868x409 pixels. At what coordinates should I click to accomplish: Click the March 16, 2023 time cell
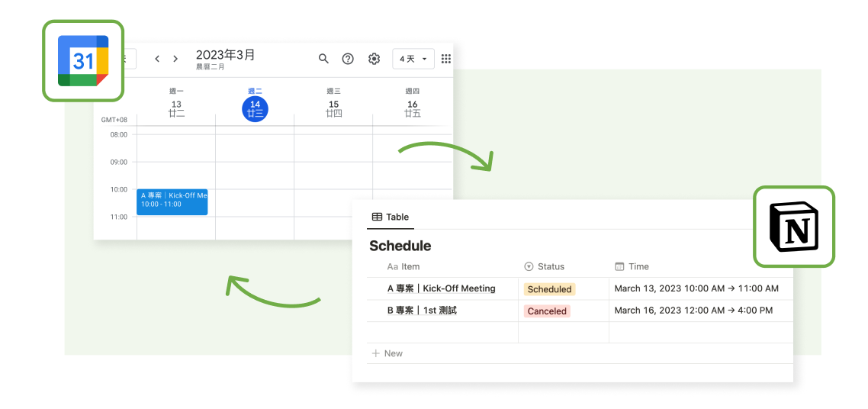coord(693,311)
